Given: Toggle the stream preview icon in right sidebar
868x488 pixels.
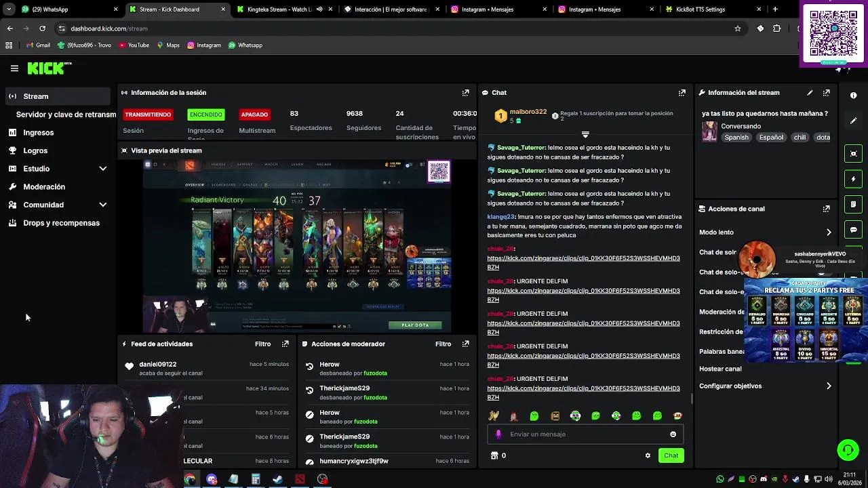Looking at the screenshot, I should pyautogui.click(x=854, y=154).
